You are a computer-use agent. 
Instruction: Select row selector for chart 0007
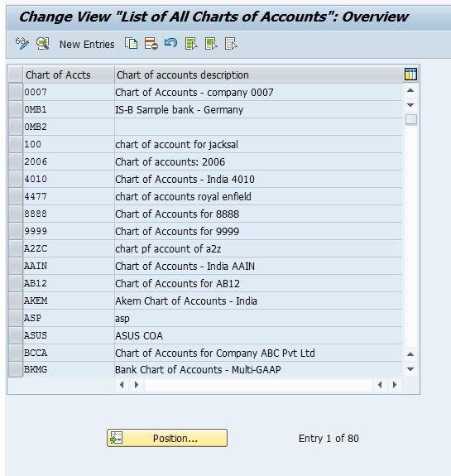[x=16, y=92]
